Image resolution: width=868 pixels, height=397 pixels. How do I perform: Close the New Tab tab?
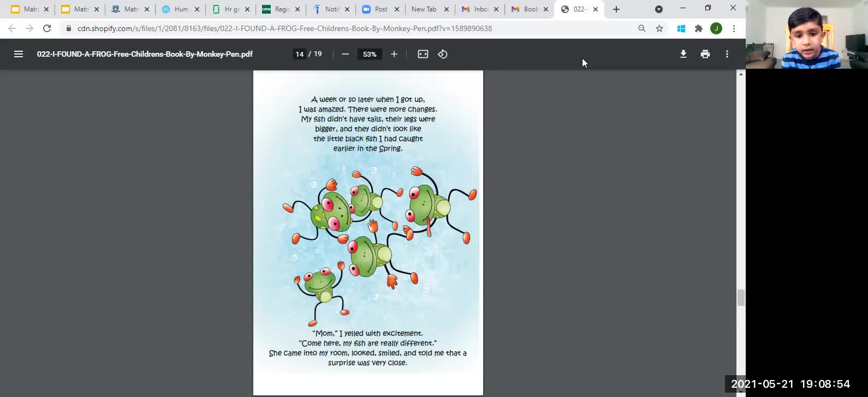447,9
